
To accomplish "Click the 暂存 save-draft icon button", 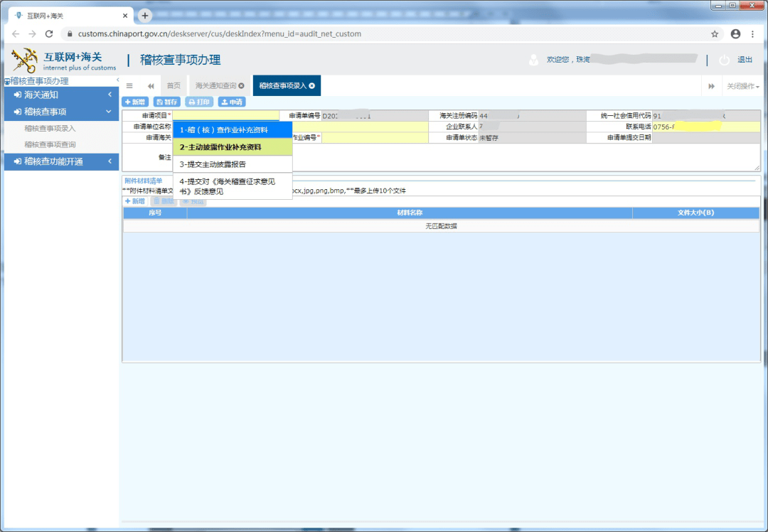I will pyautogui.click(x=166, y=101).
